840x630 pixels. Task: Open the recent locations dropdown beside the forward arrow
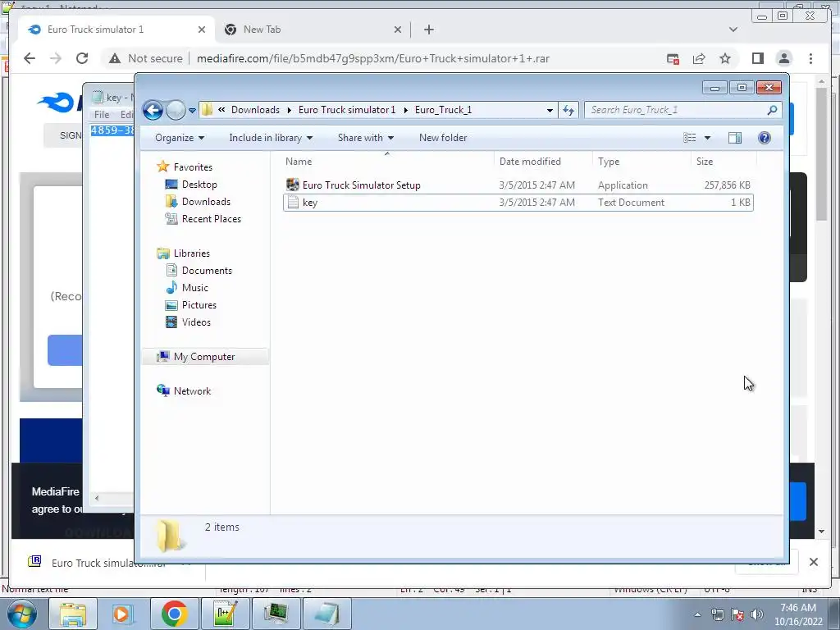pos(192,111)
